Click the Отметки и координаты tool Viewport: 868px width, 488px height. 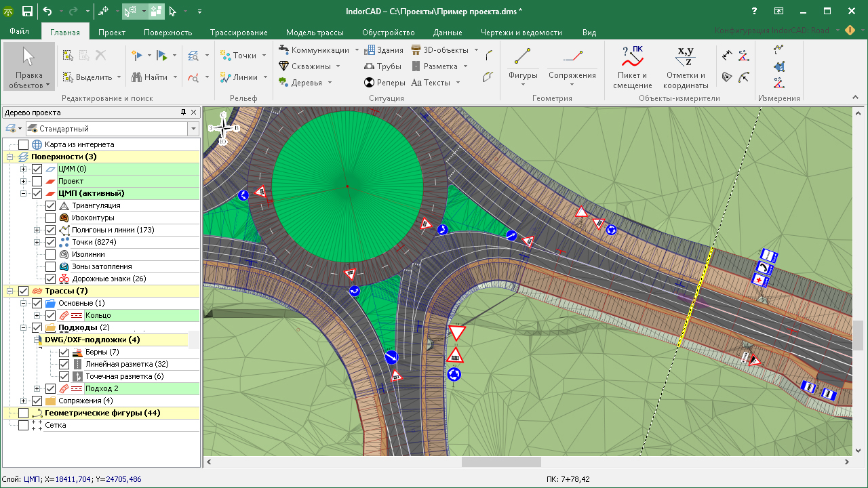pyautogui.click(x=686, y=66)
